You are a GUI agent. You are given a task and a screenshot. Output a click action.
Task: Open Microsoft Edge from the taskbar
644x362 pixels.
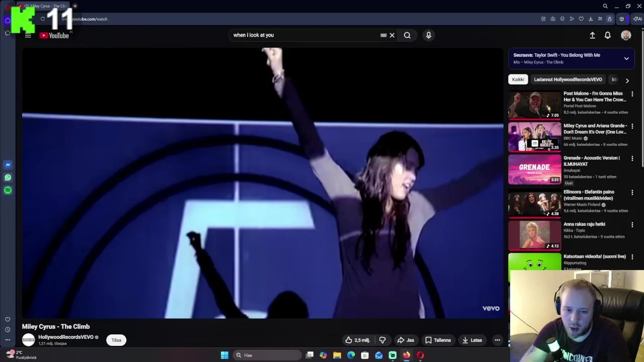tap(351, 355)
